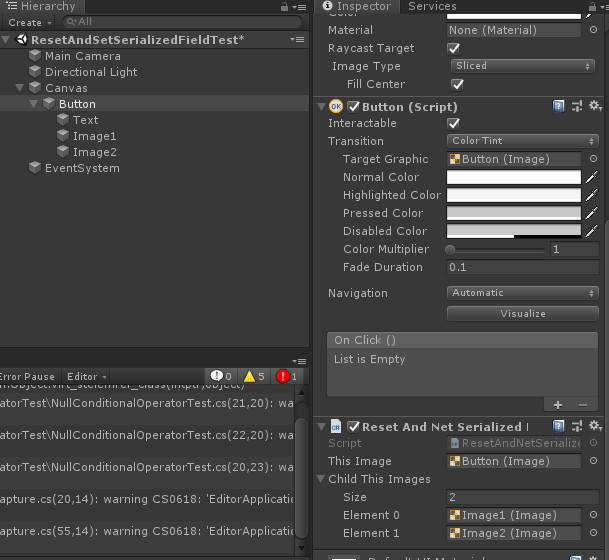Select EventSystem in Hierarchy

[x=82, y=168]
